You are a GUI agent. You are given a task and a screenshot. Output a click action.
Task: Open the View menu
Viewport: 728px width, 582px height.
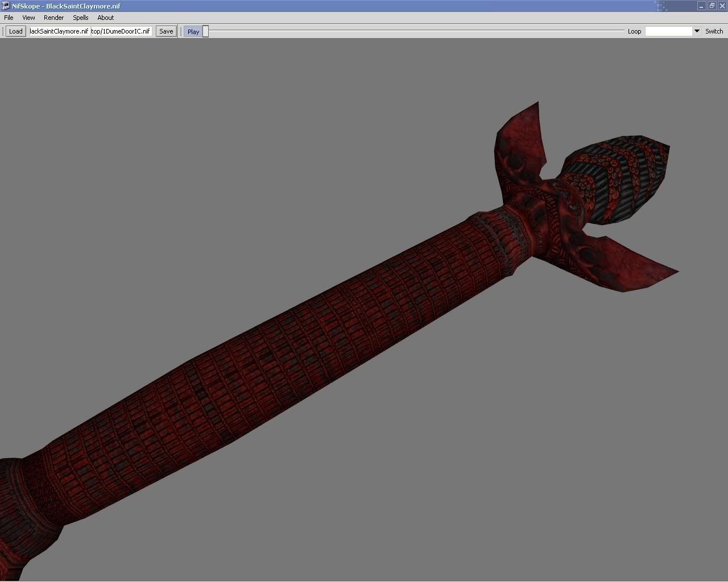click(x=28, y=18)
